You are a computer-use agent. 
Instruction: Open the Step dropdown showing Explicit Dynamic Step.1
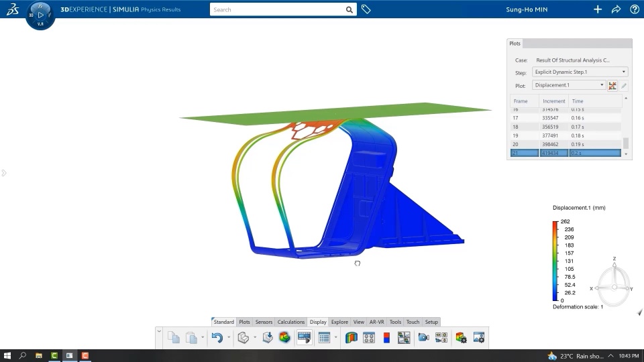(x=580, y=72)
